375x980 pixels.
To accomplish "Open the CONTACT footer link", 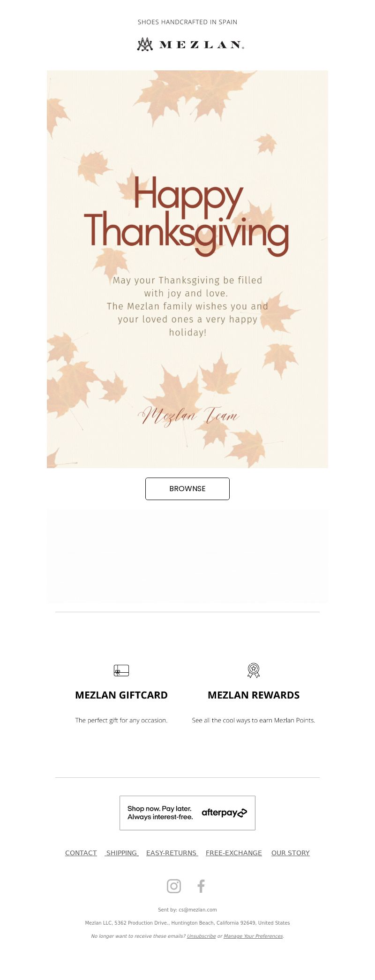I will click(81, 853).
